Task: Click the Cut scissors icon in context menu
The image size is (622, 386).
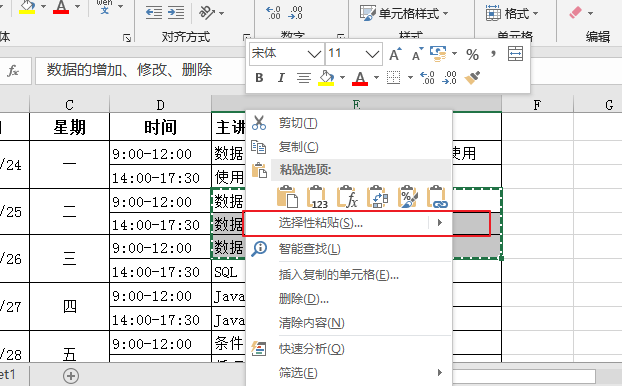Action: click(x=259, y=123)
